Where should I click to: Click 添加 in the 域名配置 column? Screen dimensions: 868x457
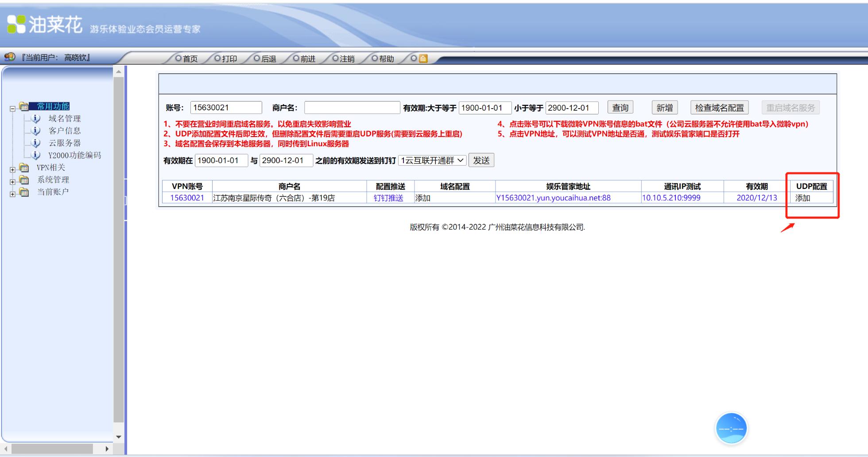pos(422,198)
